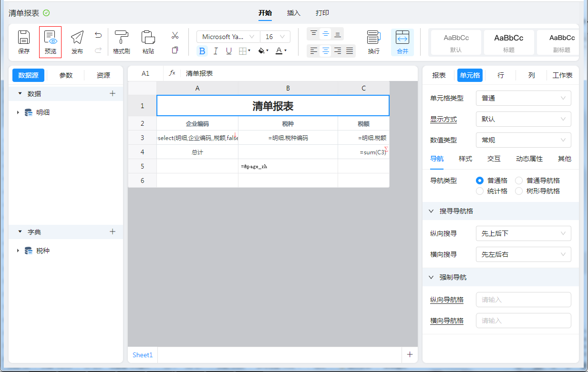Viewport: 588px width, 372px height.
Task: Undo the last action
Action: [x=98, y=35]
